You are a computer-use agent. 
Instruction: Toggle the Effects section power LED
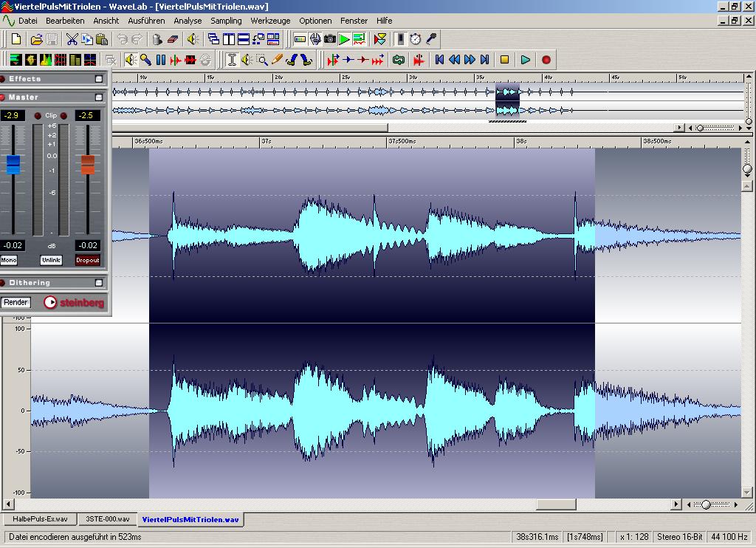coord(2,78)
